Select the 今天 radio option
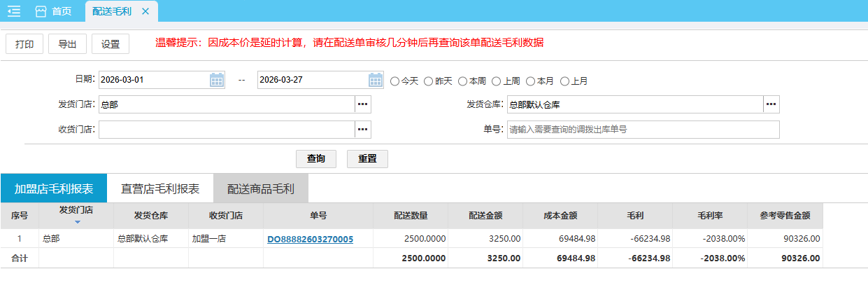This screenshot has height=283, width=868. click(x=394, y=81)
